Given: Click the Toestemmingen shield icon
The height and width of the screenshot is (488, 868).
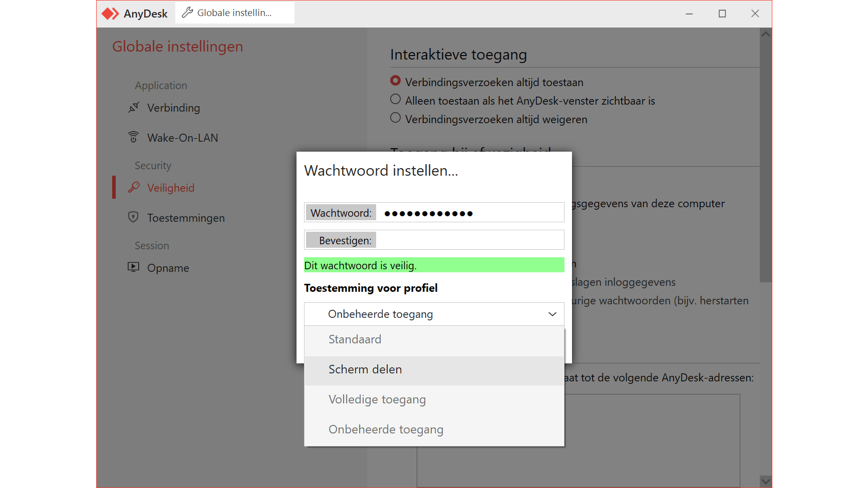Looking at the screenshot, I should tap(133, 217).
